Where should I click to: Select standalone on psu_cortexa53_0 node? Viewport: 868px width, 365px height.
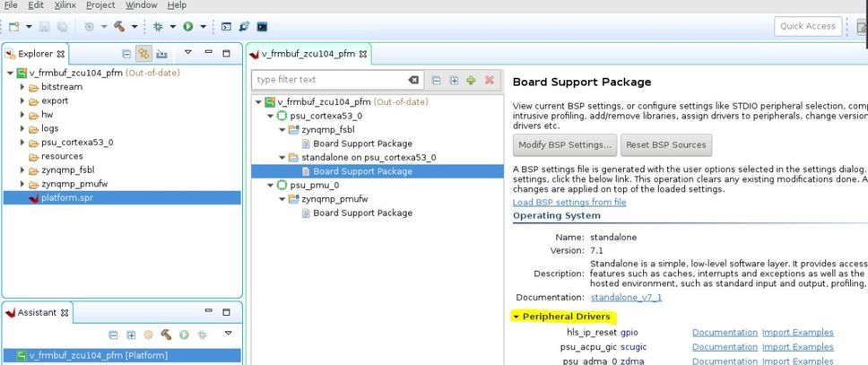(369, 157)
